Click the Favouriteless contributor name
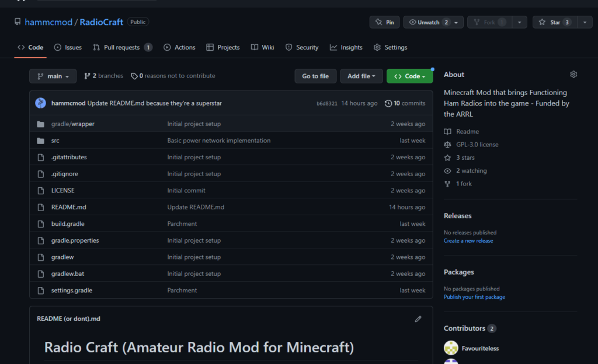This screenshot has height=364, width=598. click(480, 348)
